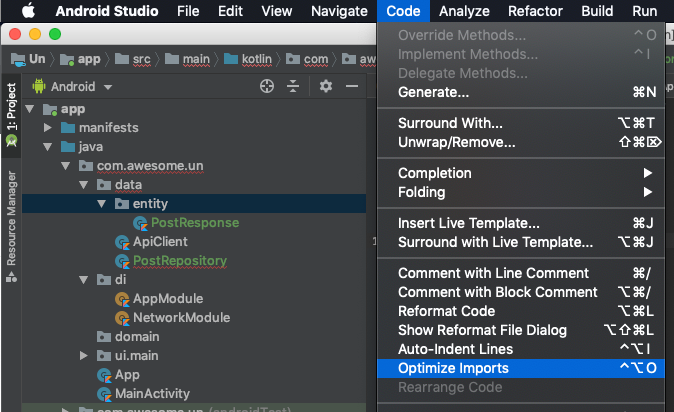
Task: Click the src breadcrumb
Action: tap(133, 59)
